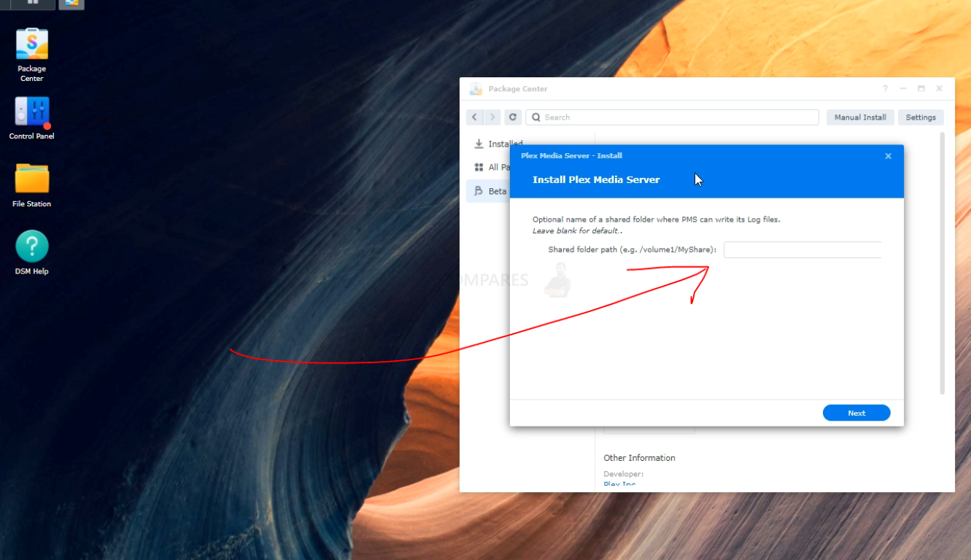
Task: Open Package Center Settings
Action: 921,117
